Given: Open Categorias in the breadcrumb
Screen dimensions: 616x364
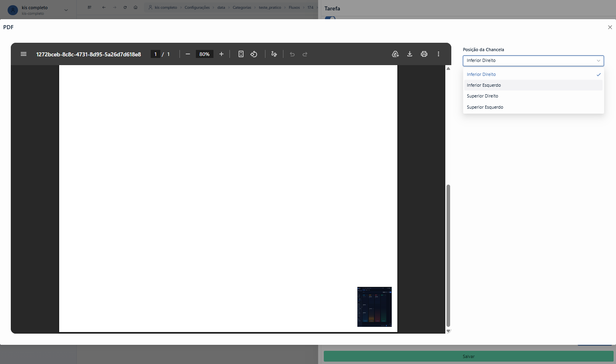Looking at the screenshot, I should 242,8.
